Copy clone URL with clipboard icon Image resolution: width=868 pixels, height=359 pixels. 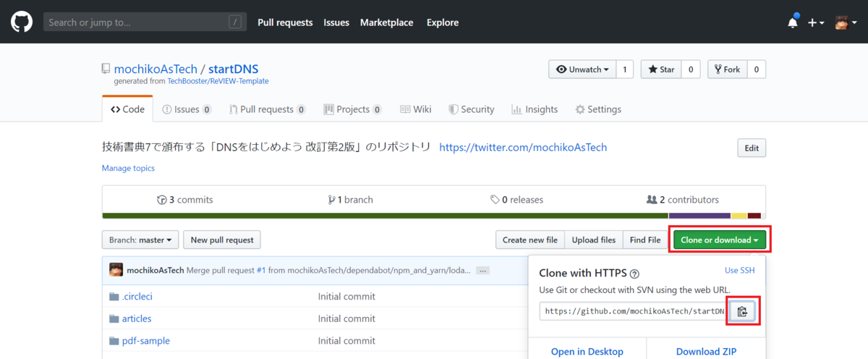click(x=741, y=311)
